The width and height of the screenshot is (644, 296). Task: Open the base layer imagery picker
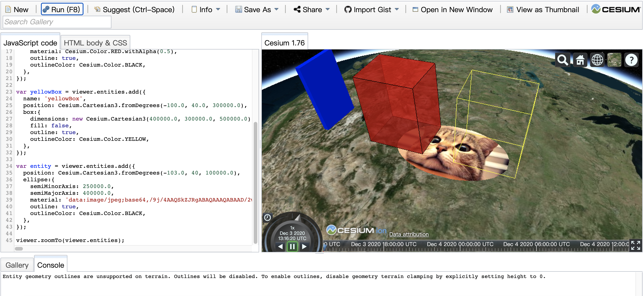(614, 60)
